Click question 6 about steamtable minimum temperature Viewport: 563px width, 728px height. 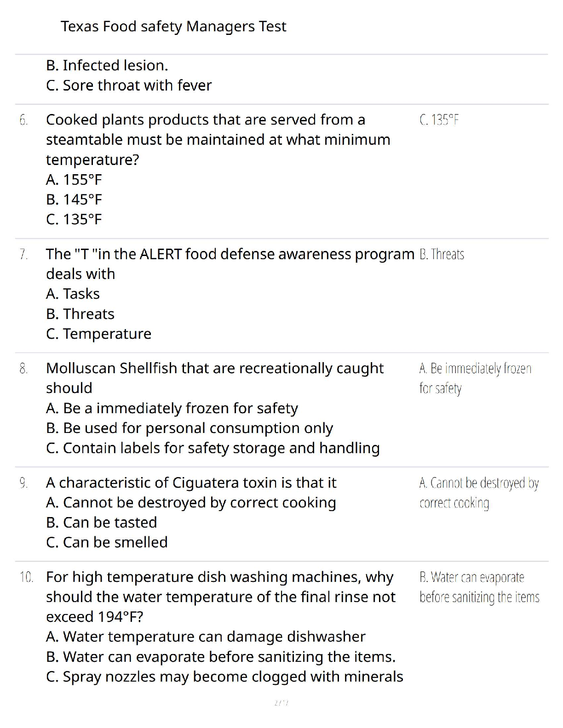coord(218,140)
